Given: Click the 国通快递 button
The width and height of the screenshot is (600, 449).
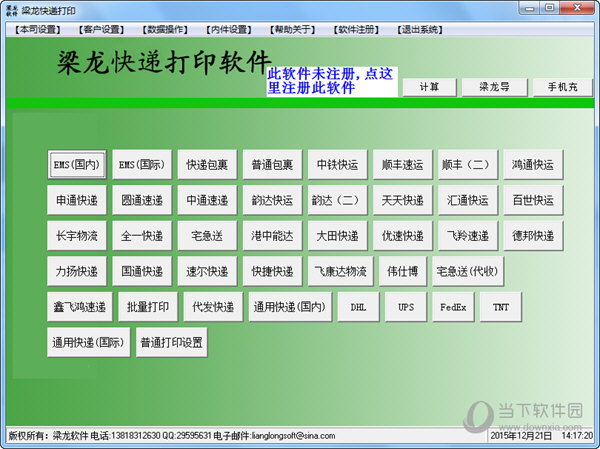Looking at the screenshot, I should point(142,271).
